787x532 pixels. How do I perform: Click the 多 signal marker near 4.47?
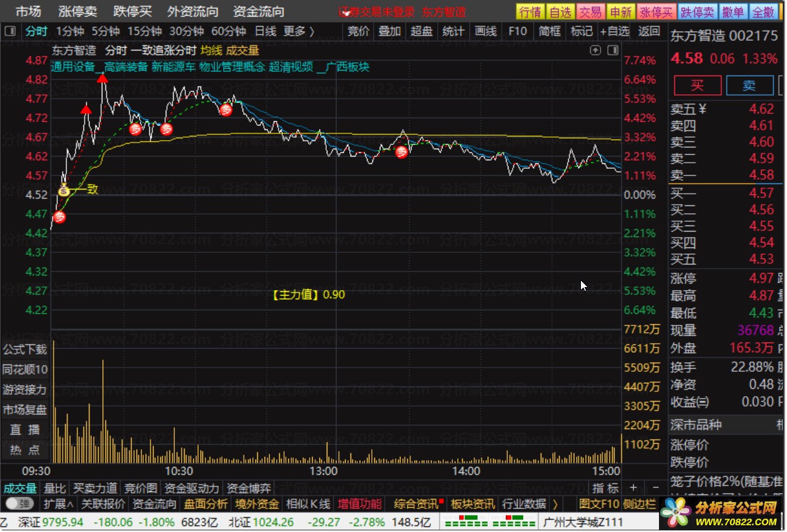pos(59,217)
